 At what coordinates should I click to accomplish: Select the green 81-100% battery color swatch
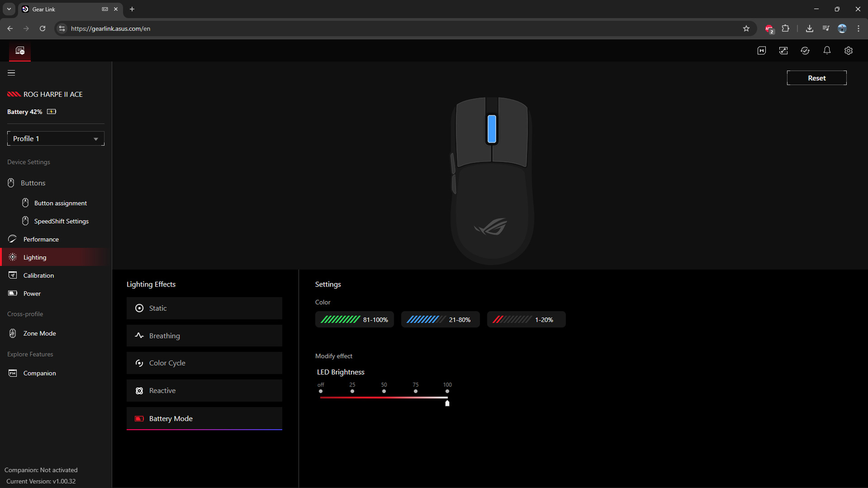tap(354, 319)
